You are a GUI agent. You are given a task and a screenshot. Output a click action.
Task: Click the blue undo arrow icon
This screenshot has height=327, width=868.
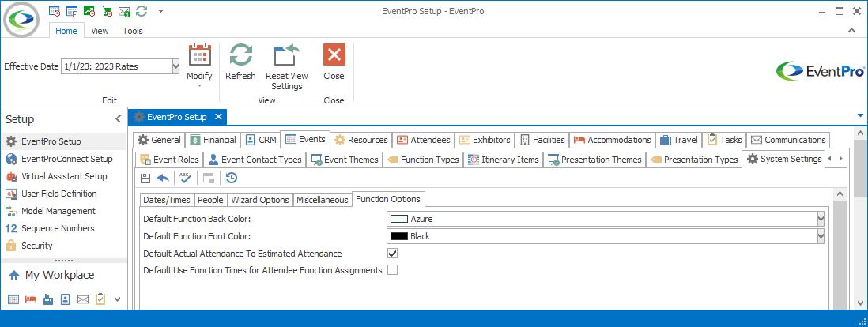point(163,178)
